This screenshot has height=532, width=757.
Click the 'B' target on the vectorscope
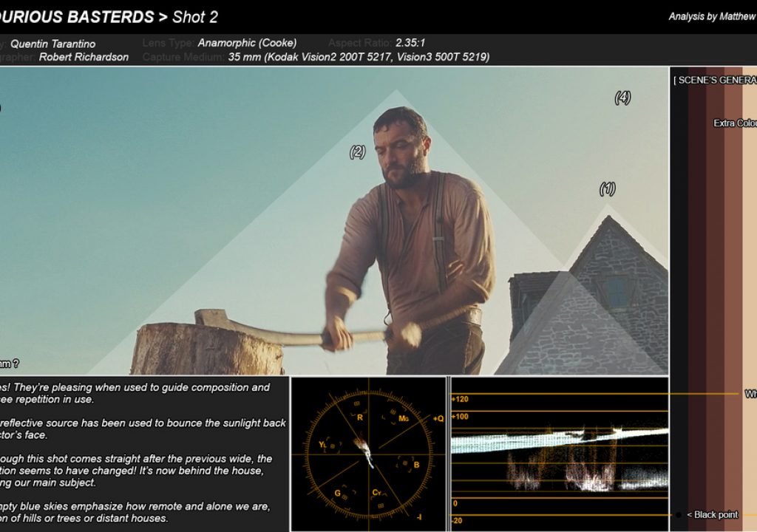click(416, 465)
